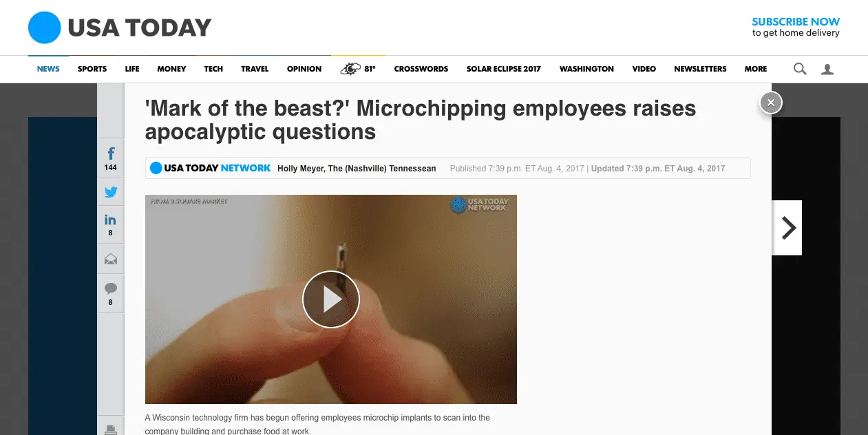Open weather showing 81°
The image size is (868, 435).
click(x=359, y=69)
